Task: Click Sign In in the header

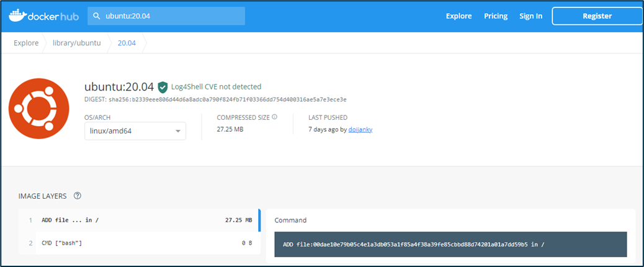Action: click(x=530, y=16)
